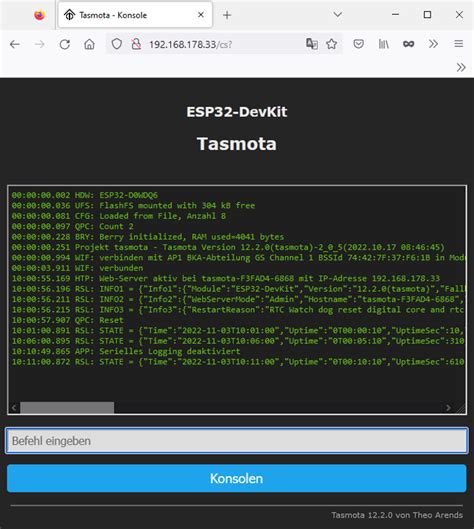474x529 pixels.
Task: Click log line 'UFS: FlashFS mounted'
Action: [133, 205]
